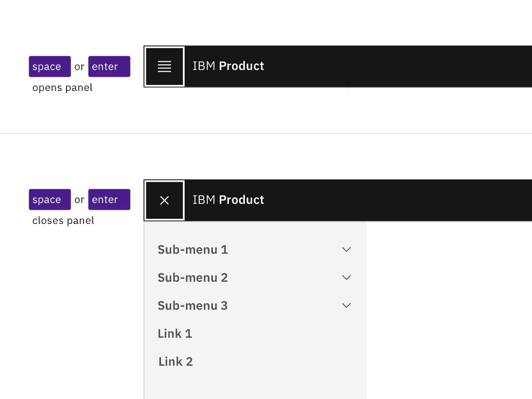Expand Sub-menu 2 with its chevron
The width and height of the screenshot is (532, 399).
(x=346, y=277)
